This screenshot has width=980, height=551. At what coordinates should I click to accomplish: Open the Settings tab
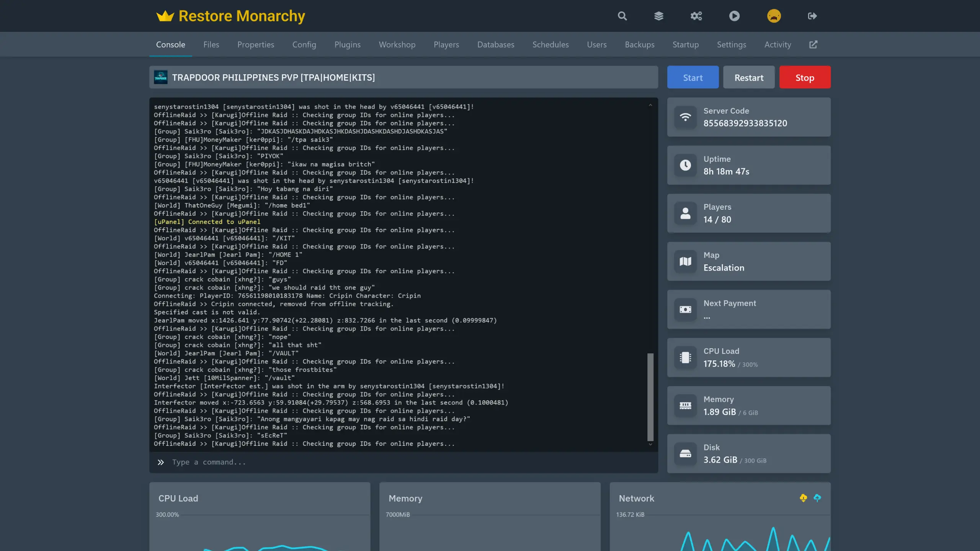[x=731, y=44]
